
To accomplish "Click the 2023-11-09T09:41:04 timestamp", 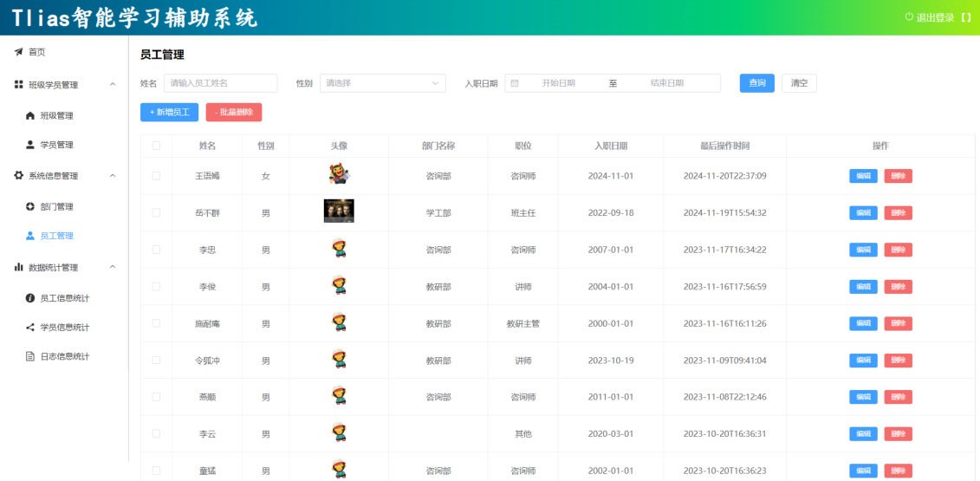I will click(x=725, y=361).
